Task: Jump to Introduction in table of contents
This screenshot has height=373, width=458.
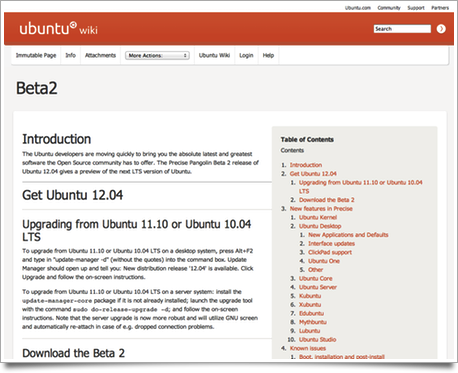Action: (x=306, y=165)
